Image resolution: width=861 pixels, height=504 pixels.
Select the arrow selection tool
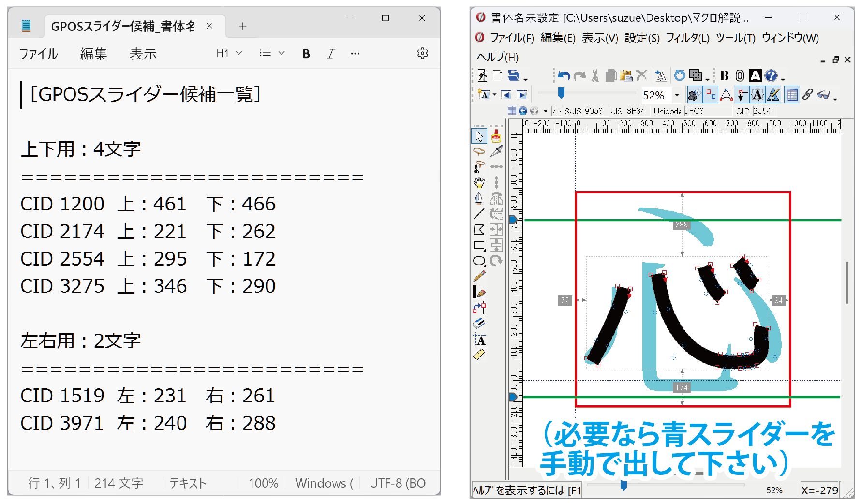point(479,136)
